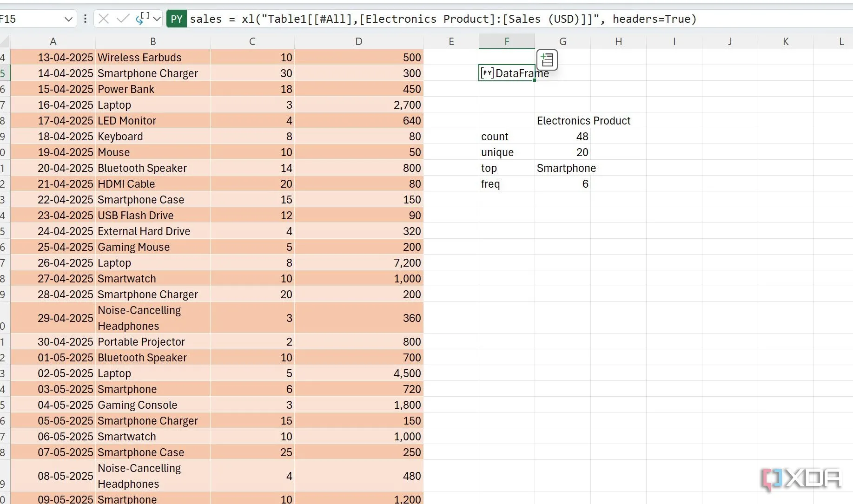The height and width of the screenshot is (504, 853).
Task: Click the 'freq' label cell
Action: point(507,184)
